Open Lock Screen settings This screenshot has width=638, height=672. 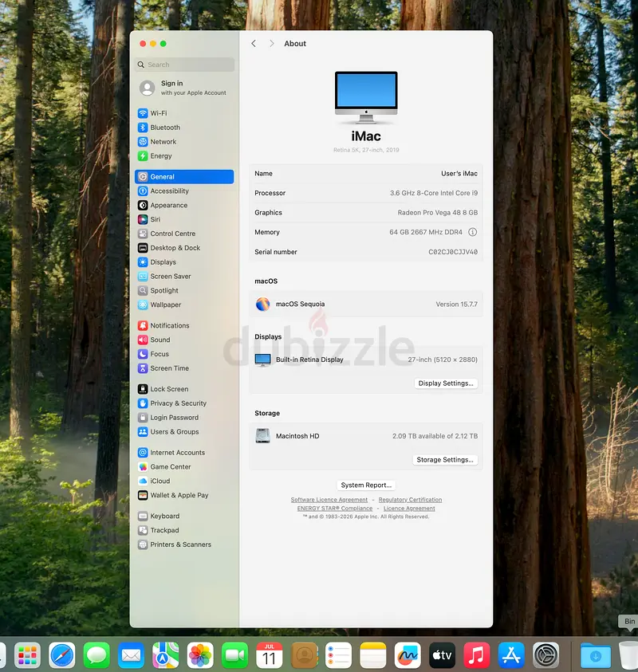point(184,389)
